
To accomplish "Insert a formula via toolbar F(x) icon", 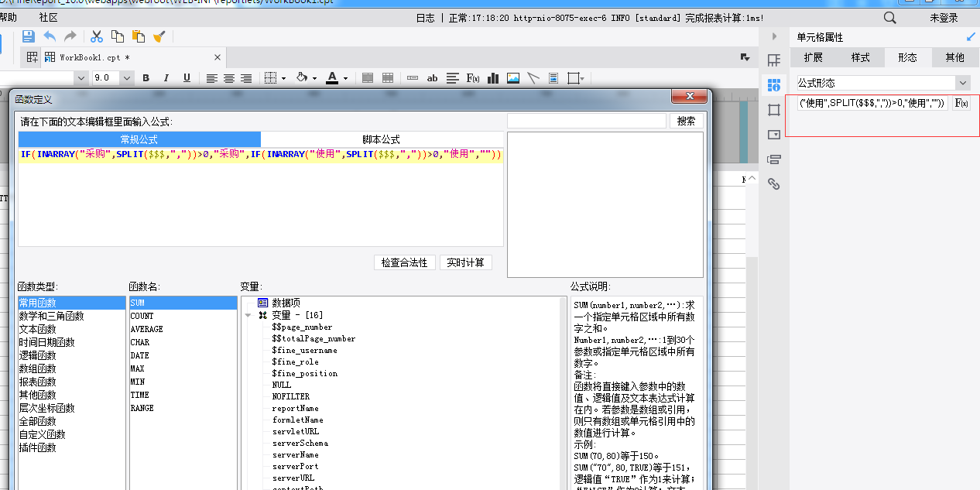I will (x=473, y=78).
